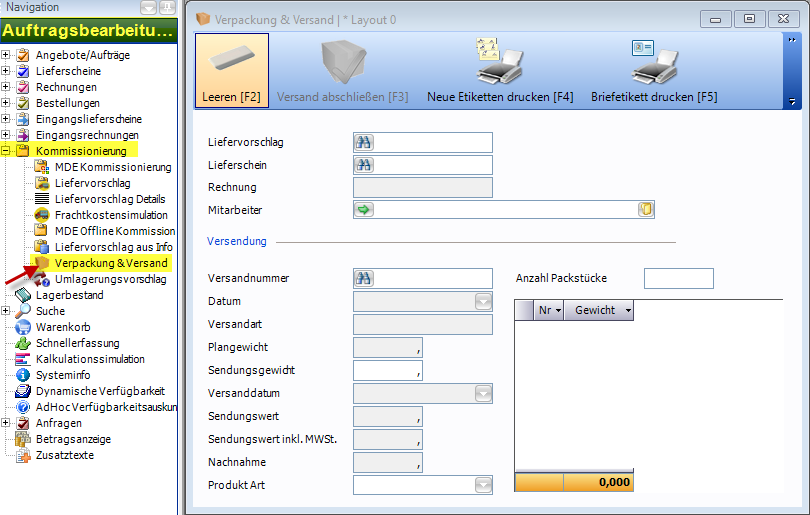Select Liefervorschlag Details in navigation
The image size is (810, 515).
pos(110,199)
